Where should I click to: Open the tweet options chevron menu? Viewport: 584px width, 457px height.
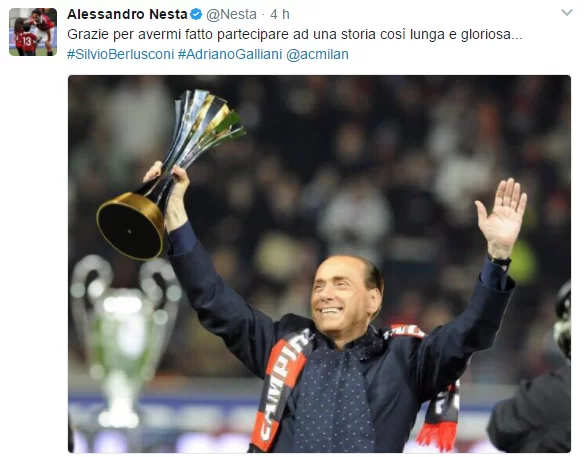[x=566, y=13]
